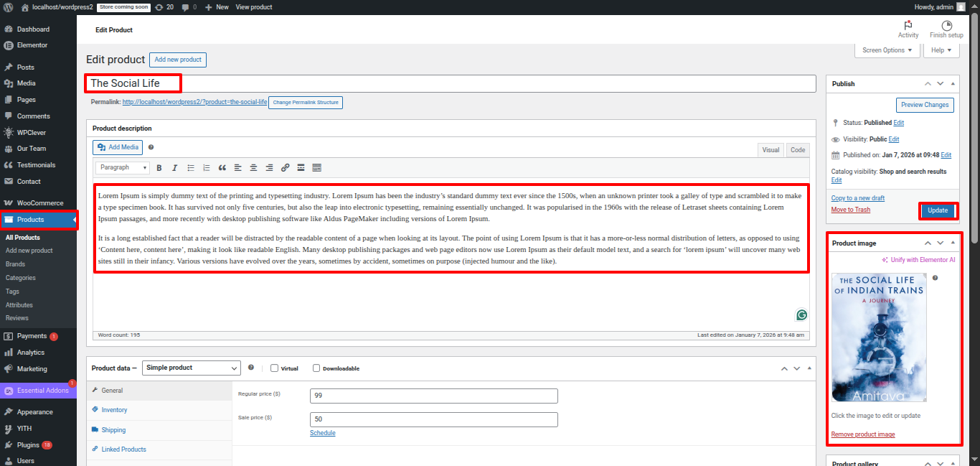Toggle bold formatting in editor toolbar
Screen dimensions: 980x466
point(159,168)
